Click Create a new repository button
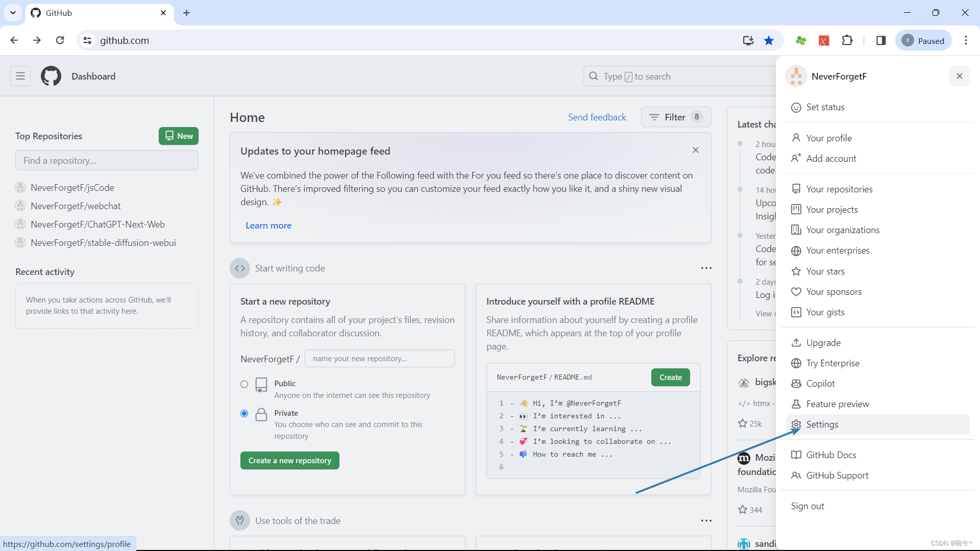The image size is (980, 551). coord(290,461)
